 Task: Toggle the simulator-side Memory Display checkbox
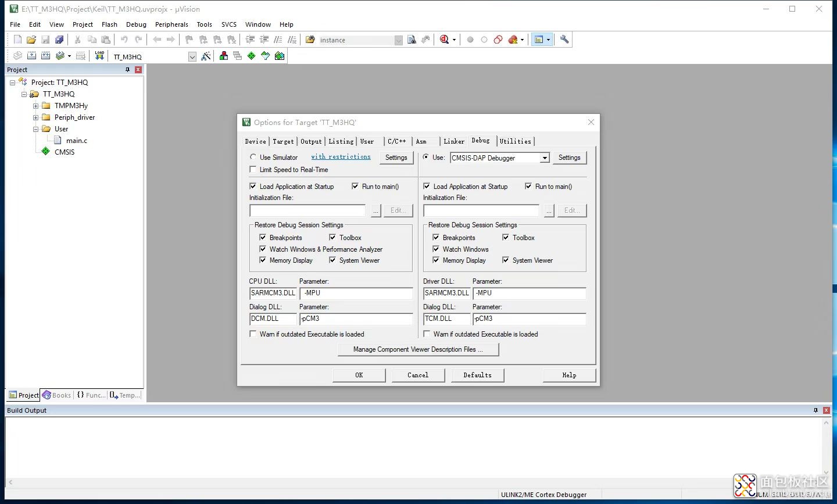[263, 260]
